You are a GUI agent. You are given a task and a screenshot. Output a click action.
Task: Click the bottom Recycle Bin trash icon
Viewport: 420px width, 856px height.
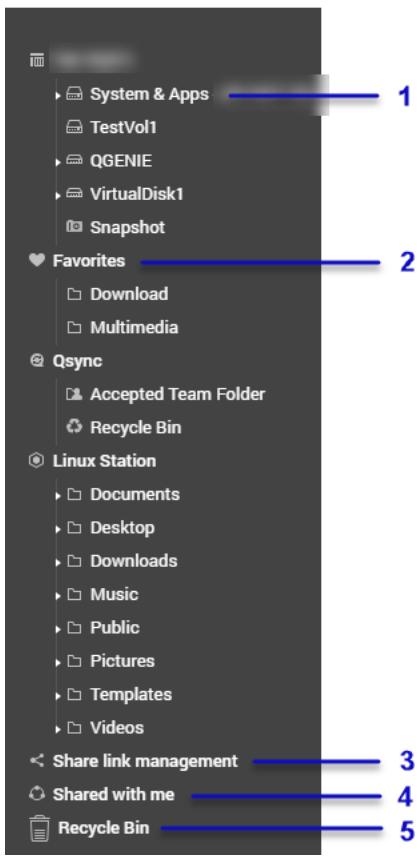click(39, 828)
